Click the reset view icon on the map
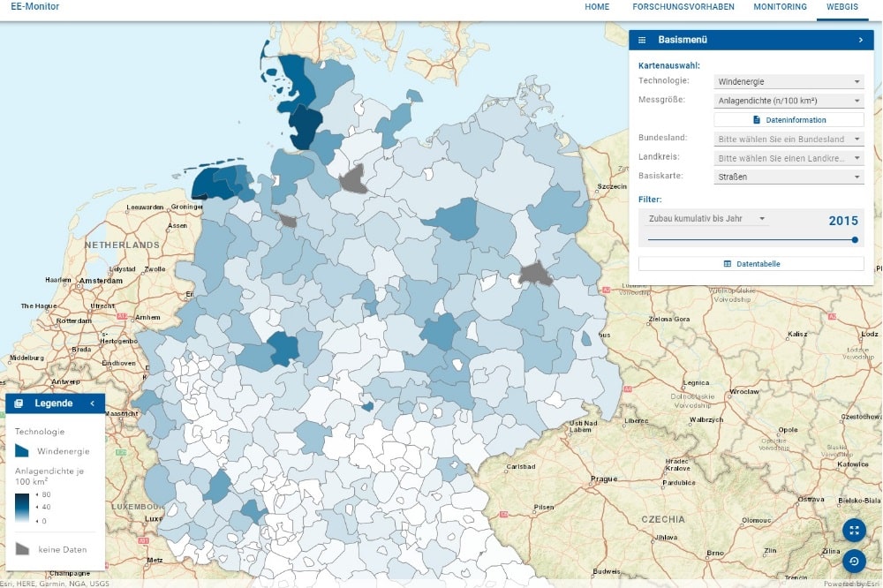 854,562
